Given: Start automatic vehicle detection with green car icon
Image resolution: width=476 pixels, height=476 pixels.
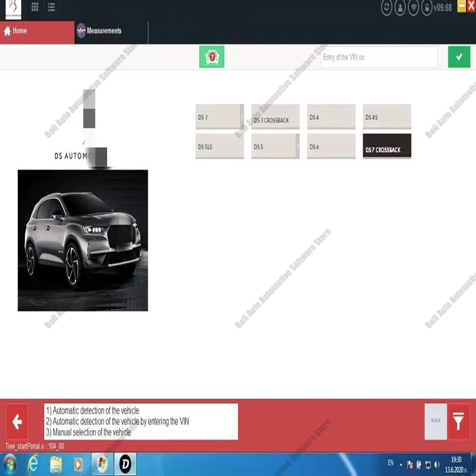Looking at the screenshot, I should pos(212,57).
